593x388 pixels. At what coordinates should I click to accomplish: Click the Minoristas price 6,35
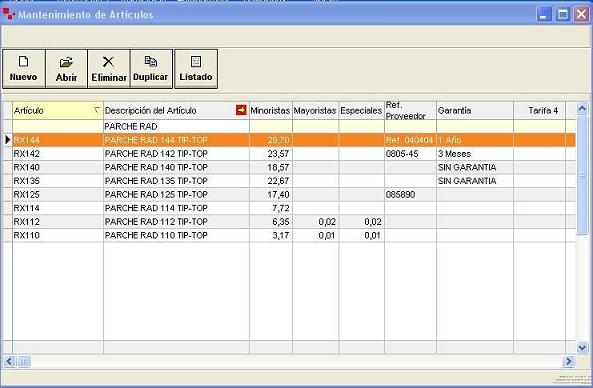(281, 222)
